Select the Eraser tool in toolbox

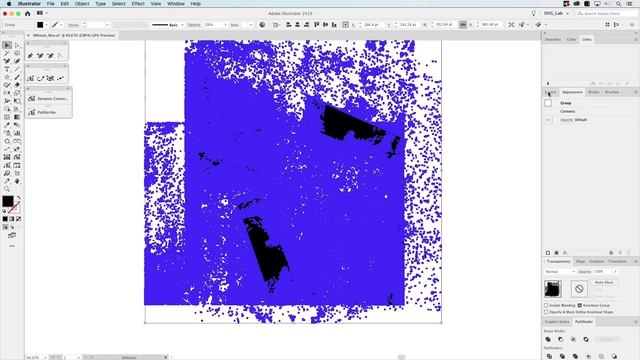click(17, 85)
